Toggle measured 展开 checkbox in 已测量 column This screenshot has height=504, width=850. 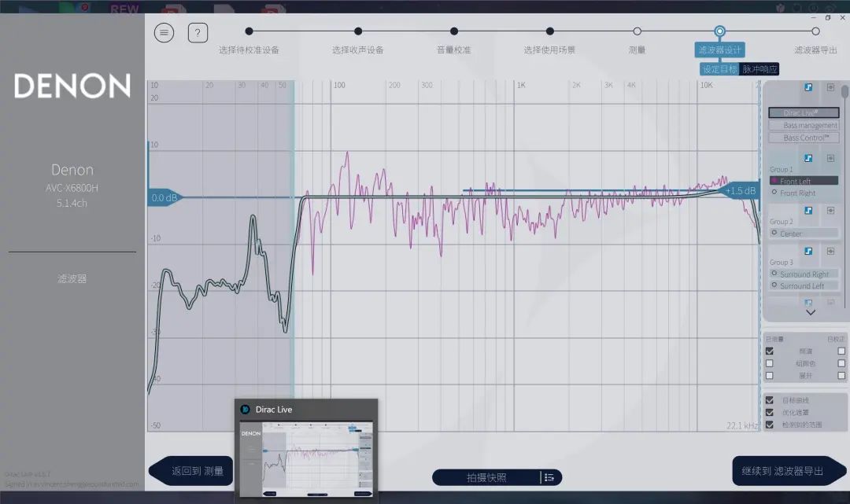[x=769, y=375]
